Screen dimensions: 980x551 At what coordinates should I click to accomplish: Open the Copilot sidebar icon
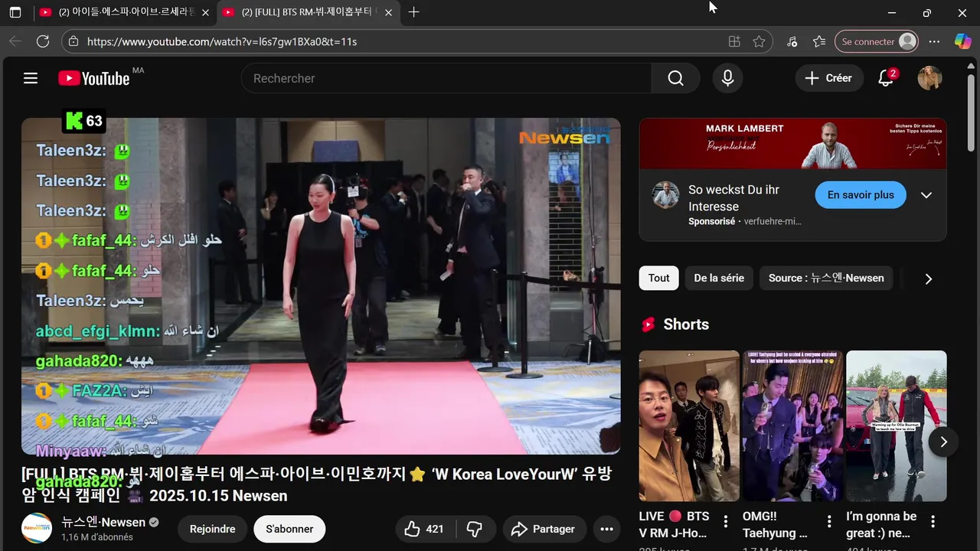pos(962,41)
